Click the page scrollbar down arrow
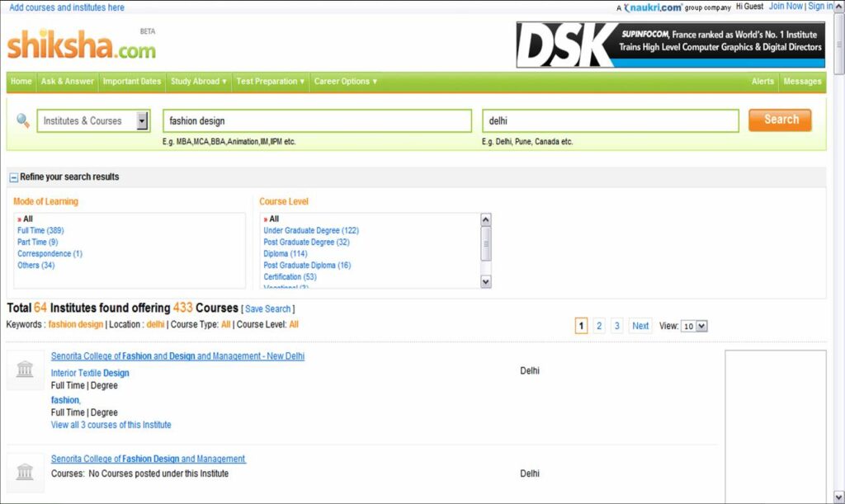This screenshot has height=504, width=845. tap(839, 497)
